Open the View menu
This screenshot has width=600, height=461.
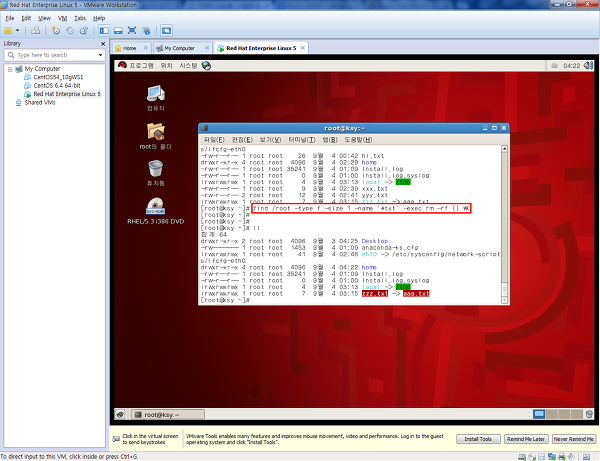(44, 18)
